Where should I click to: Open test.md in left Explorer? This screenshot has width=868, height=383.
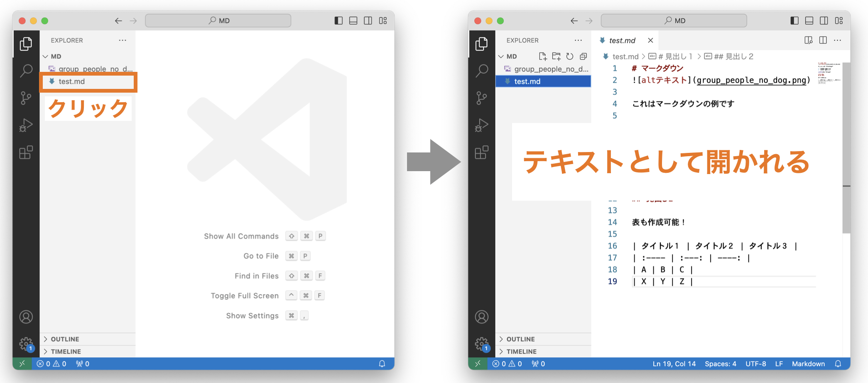88,81
